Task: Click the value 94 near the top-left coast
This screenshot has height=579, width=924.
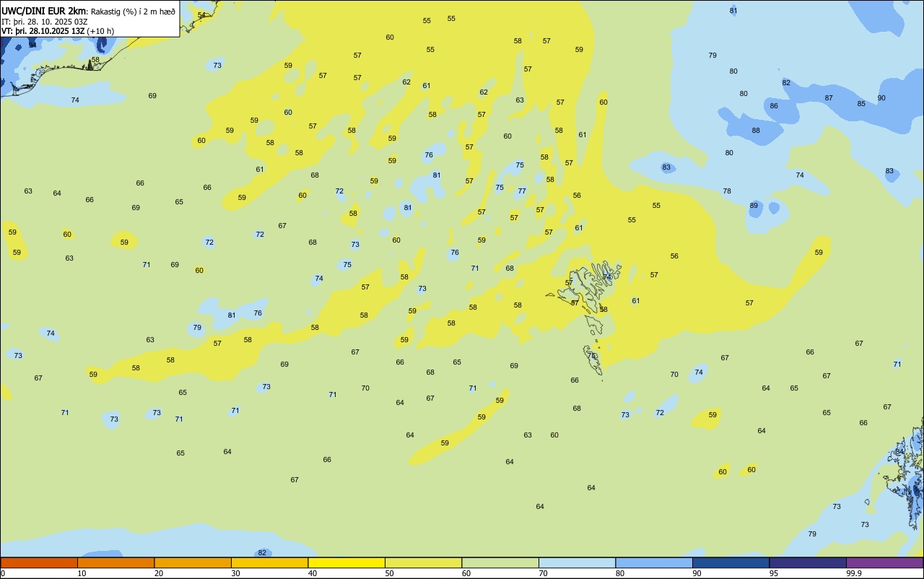Action: [32, 45]
